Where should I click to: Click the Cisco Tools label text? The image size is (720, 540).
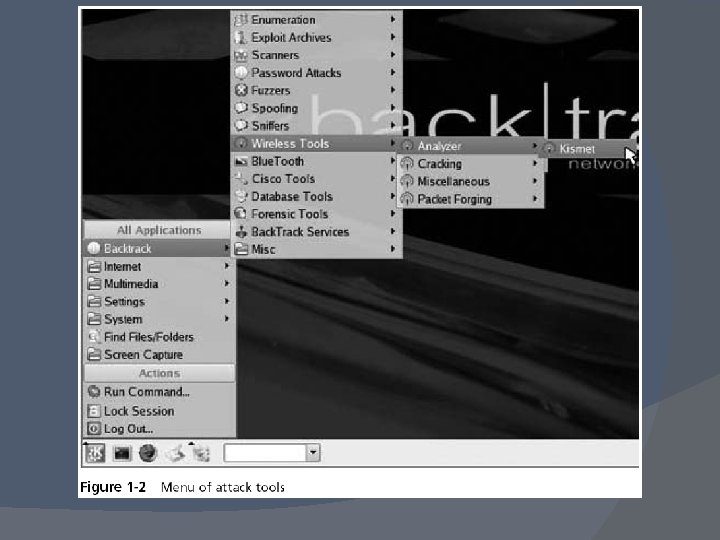[283, 179]
